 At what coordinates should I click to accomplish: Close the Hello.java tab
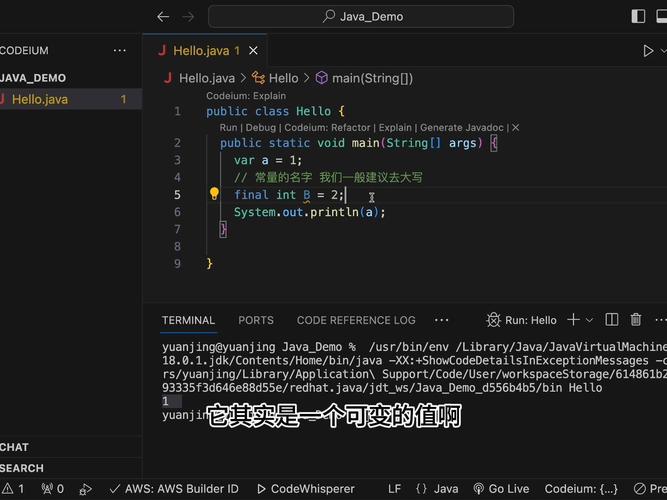pos(253,51)
